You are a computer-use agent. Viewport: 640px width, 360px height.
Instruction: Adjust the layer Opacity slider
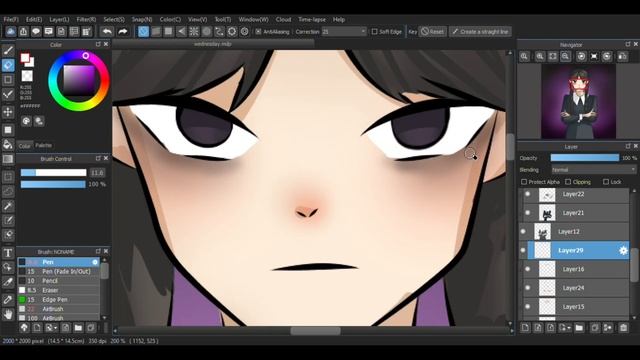click(x=584, y=158)
